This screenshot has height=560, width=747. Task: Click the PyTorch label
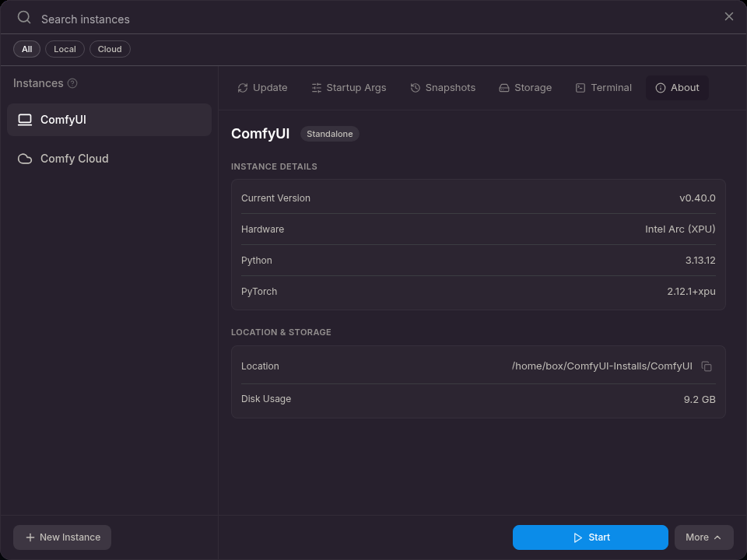(x=258, y=292)
